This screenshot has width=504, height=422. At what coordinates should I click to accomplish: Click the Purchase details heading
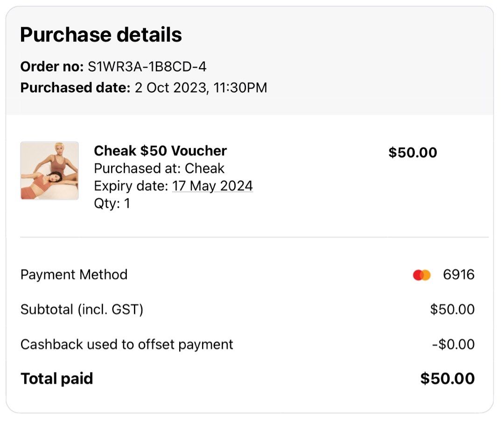tap(101, 34)
